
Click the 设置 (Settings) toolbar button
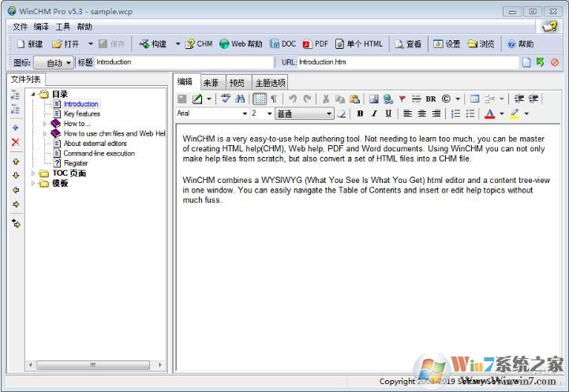[447, 44]
